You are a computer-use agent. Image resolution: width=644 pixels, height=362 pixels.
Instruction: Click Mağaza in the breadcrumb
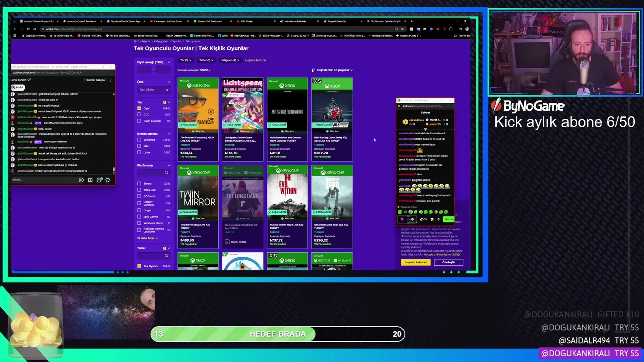point(145,41)
